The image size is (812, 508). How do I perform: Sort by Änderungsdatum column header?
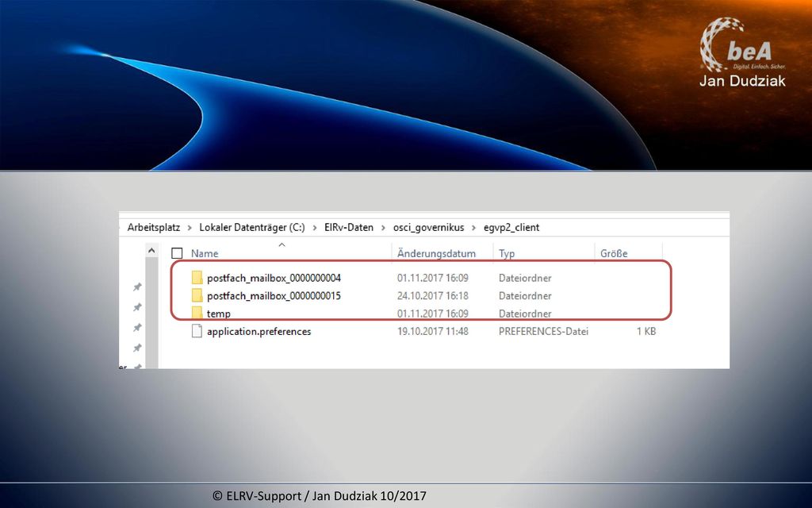coord(437,253)
